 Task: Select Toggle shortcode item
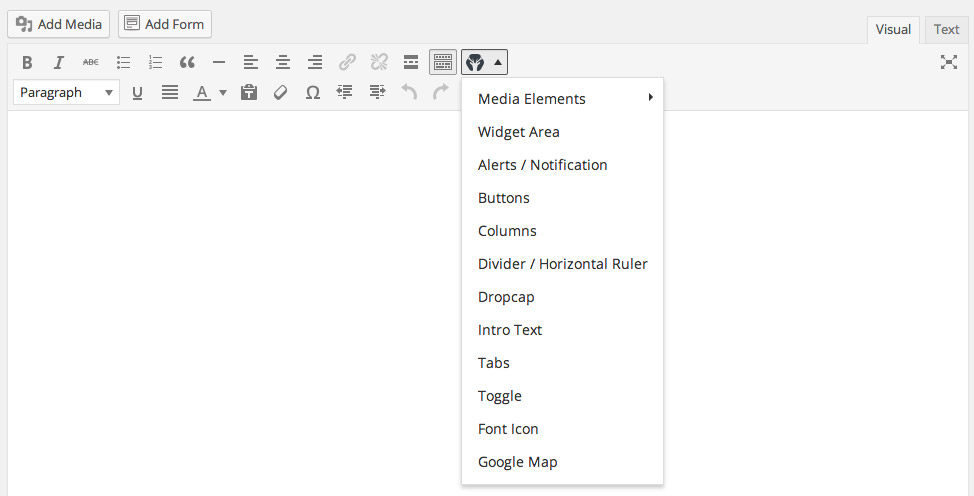point(563,395)
